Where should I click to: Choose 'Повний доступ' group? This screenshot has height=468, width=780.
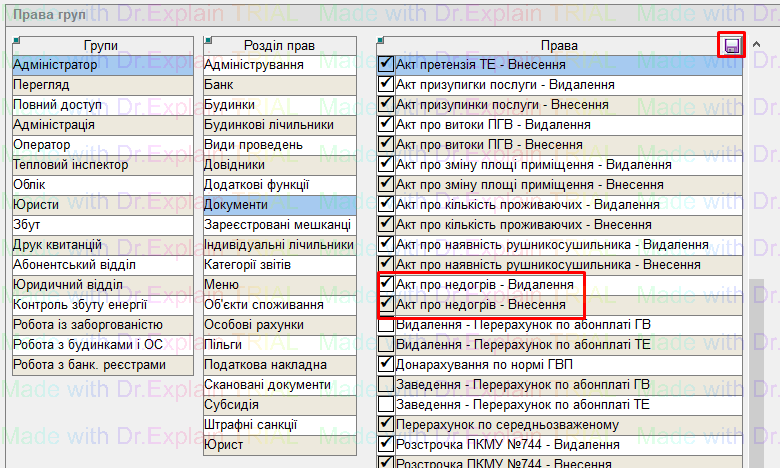coord(89,105)
